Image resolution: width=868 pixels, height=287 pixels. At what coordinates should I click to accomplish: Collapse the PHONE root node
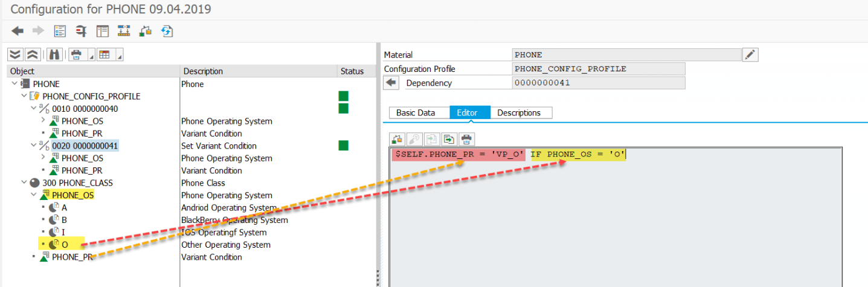(15, 84)
